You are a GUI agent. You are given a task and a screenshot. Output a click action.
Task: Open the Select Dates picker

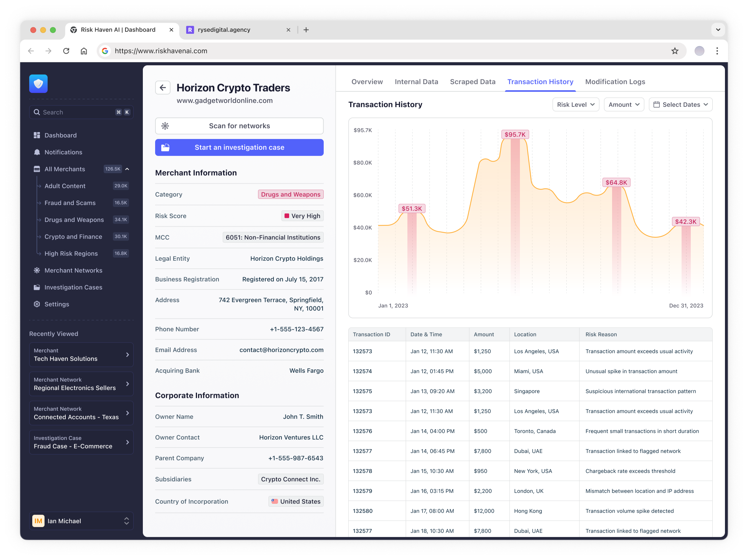[680, 105]
